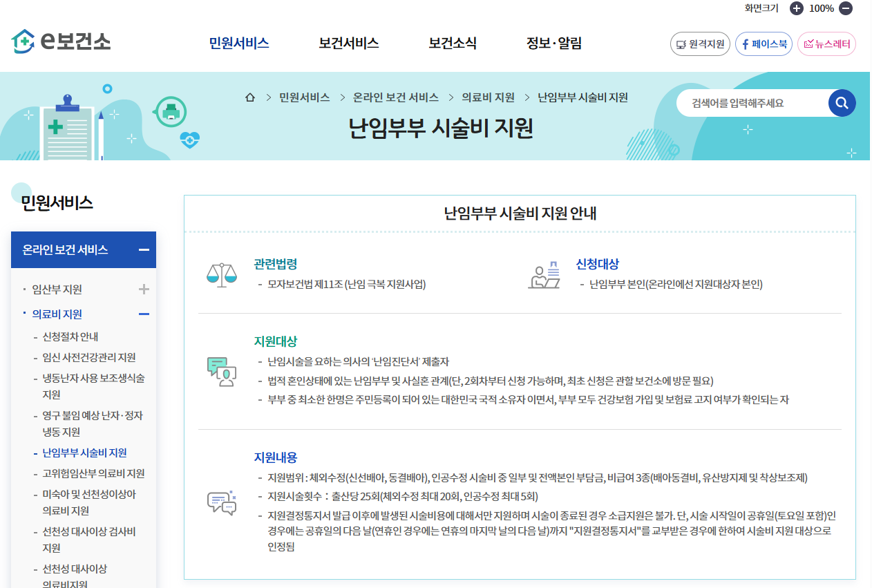Expand the 임산부 지원 section
872x588 pixels.
pos(144,290)
